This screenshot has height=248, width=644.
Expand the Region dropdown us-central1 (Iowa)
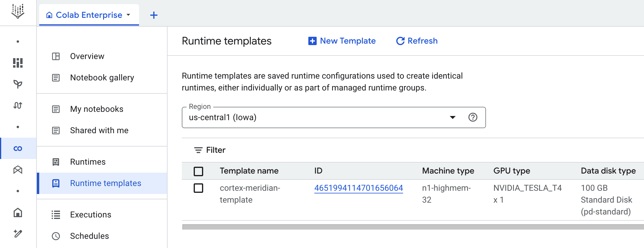click(x=452, y=117)
